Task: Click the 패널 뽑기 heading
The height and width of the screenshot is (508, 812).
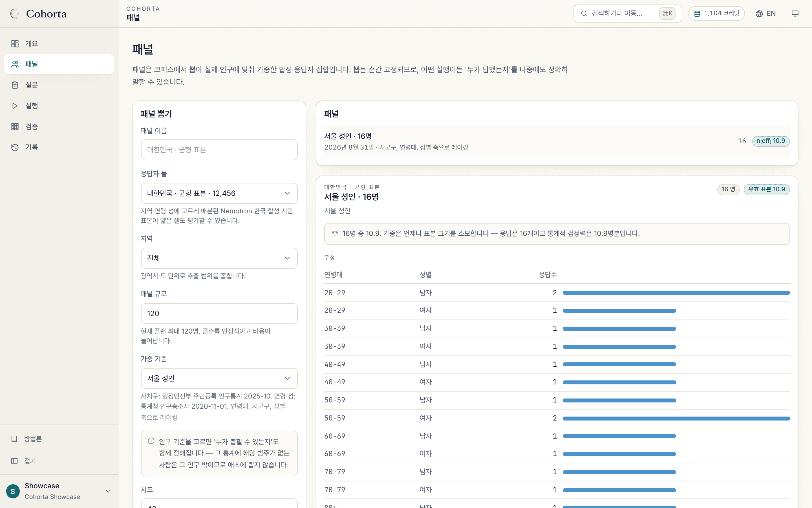Action: [x=156, y=114]
